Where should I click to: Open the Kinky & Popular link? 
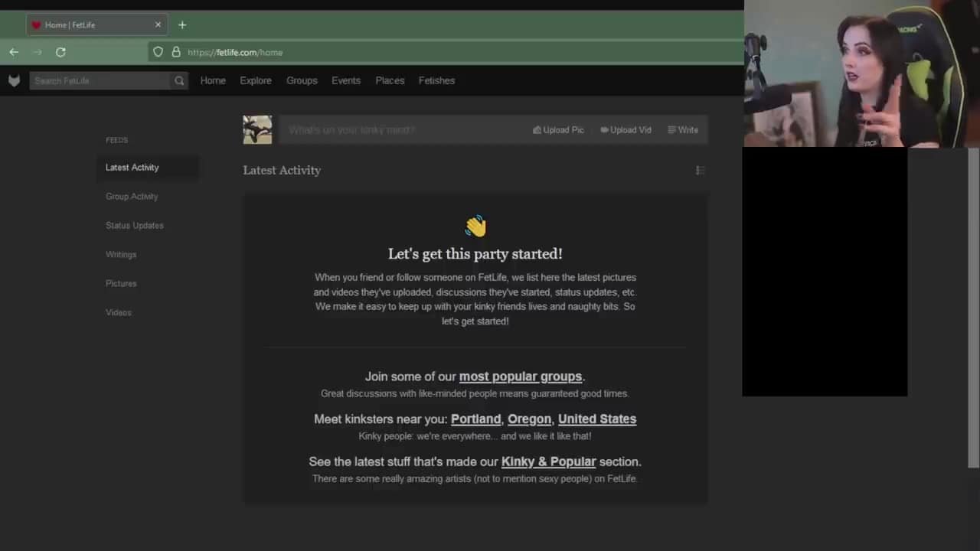[x=548, y=461]
